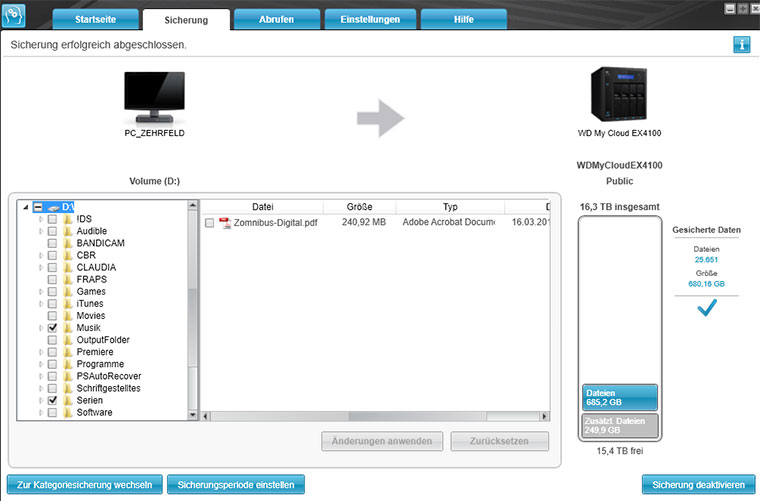Click Zur Kategoriesicherung wechseln button
This screenshot has width=760, height=501.
tap(85, 485)
